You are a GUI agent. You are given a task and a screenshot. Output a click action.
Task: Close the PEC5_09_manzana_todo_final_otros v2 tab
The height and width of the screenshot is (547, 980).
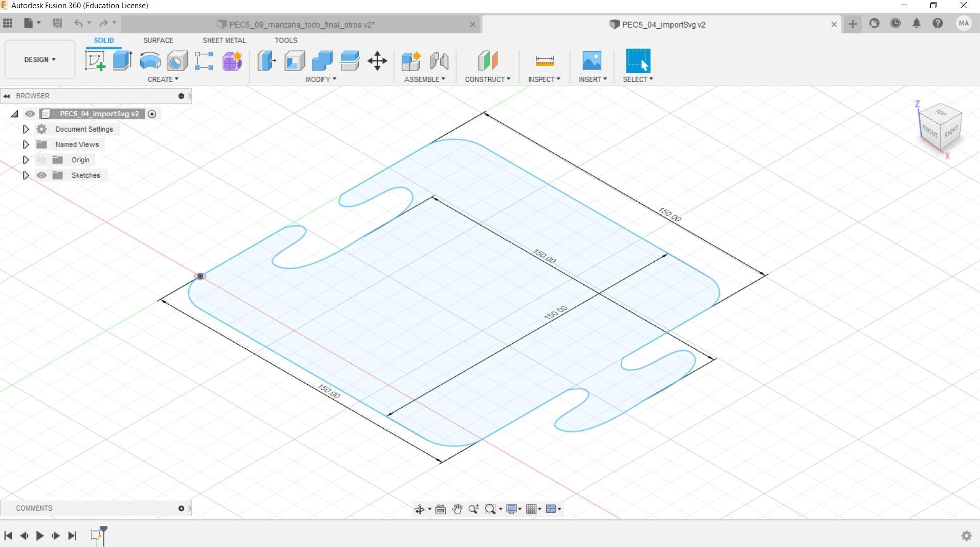click(x=472, y=25)
